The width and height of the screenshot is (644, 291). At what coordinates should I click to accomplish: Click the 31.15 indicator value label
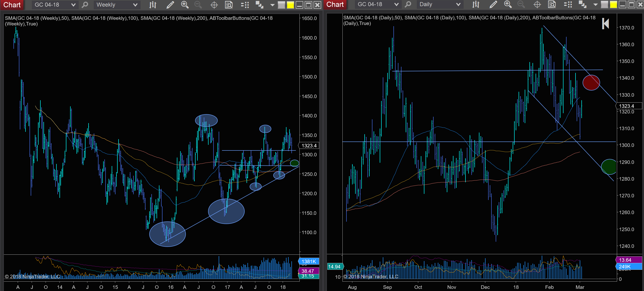coord(309,276)
